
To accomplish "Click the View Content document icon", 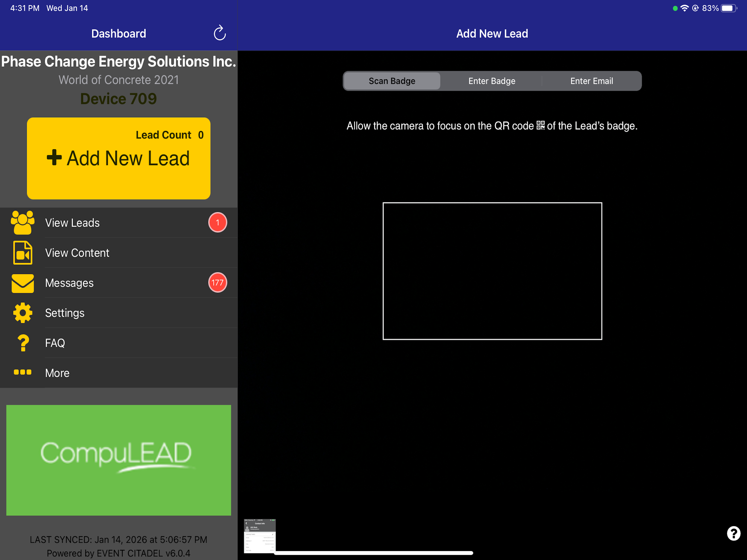I will click(x=23, y=253).
